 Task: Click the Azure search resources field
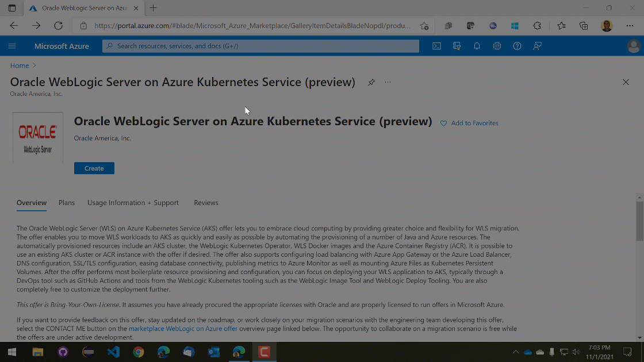coord(260,45)
